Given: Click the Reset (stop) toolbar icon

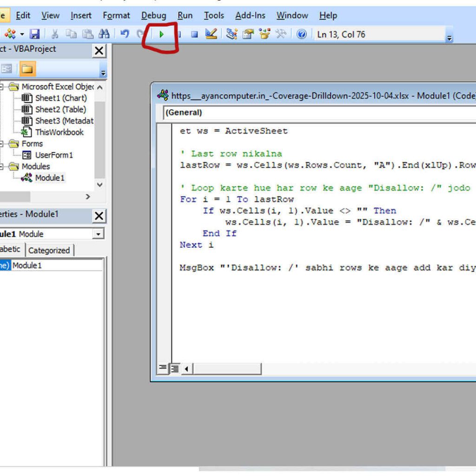Looking at the screenshot, I should (x=194, y=34).
